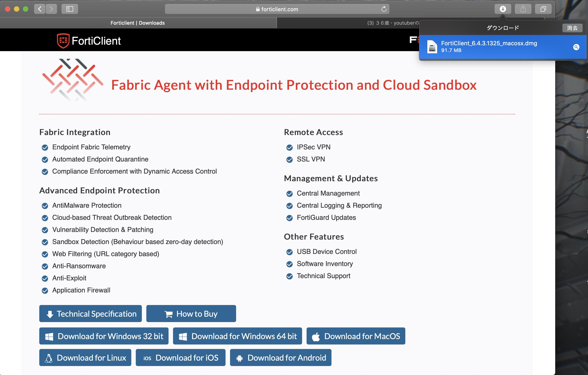588x375 pixels.
Task: Click Compliance Enforcement with Dynamic Access Control
Action: [135, 172]
